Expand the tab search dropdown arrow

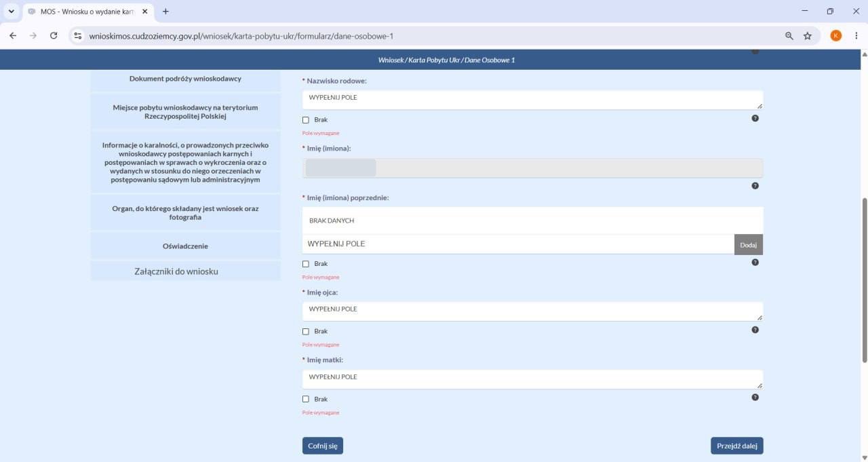pyautogui.click(x=11, y=12)
